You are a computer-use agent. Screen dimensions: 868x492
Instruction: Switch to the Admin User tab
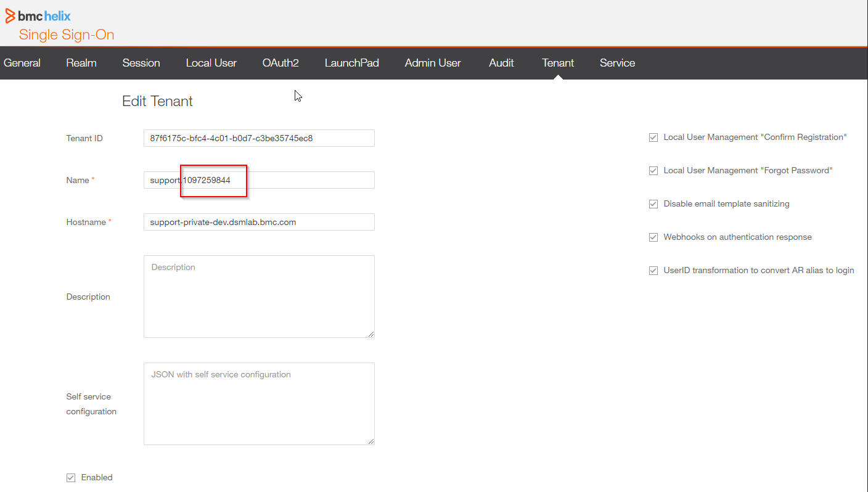coord(433,63)
